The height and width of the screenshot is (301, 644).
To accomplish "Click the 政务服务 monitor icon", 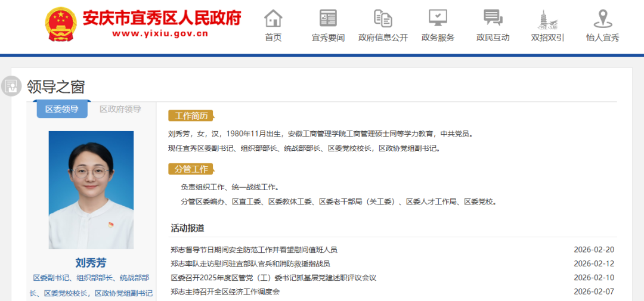I will point(438,18).
